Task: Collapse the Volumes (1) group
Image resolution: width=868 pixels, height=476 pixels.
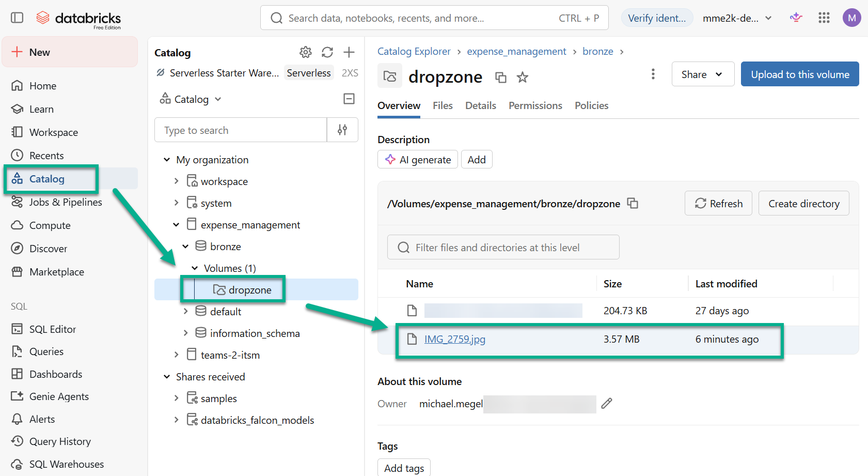Action: 195,268
